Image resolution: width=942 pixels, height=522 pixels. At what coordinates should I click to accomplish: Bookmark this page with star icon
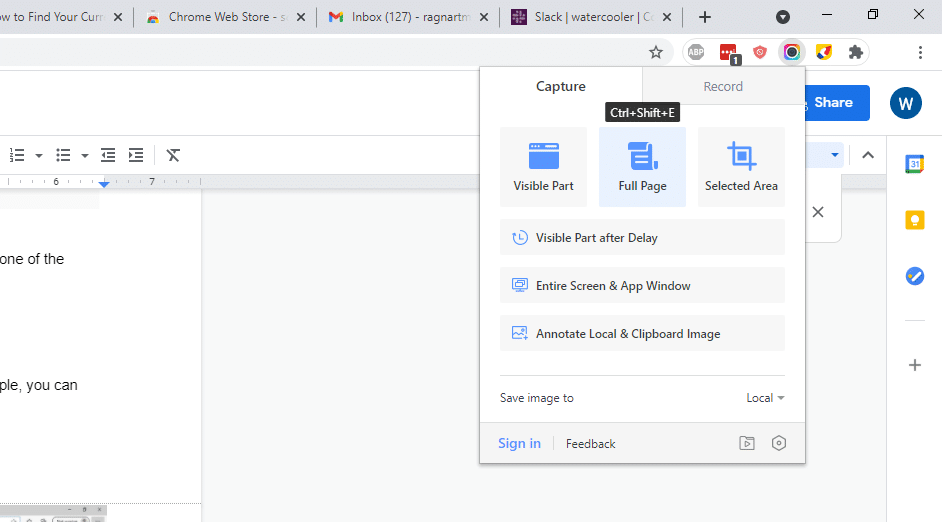click(655, 52)
